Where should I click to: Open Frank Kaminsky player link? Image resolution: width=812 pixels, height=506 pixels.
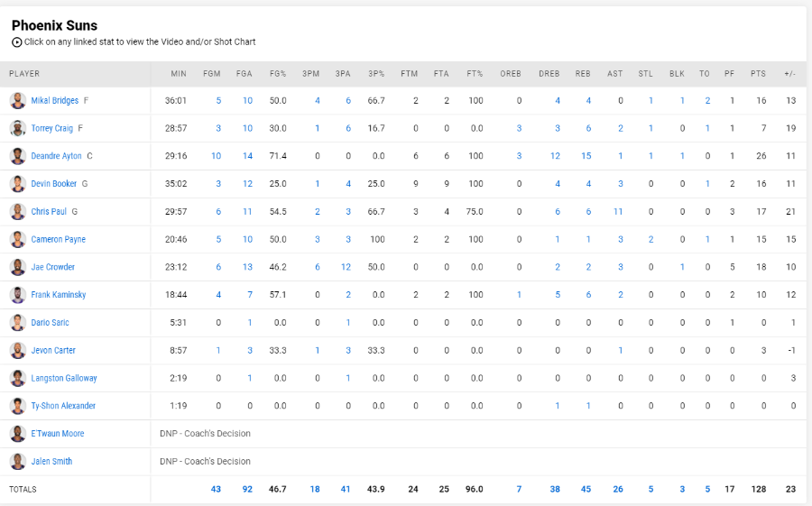(59, 295)
